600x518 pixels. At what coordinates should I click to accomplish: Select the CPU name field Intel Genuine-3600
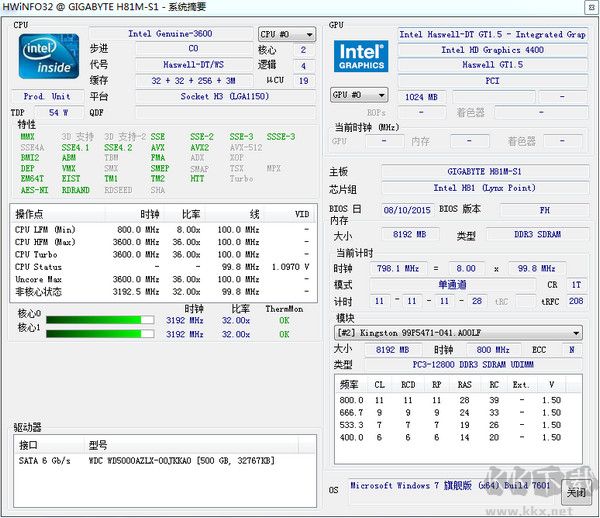click(x=171, y=34)
